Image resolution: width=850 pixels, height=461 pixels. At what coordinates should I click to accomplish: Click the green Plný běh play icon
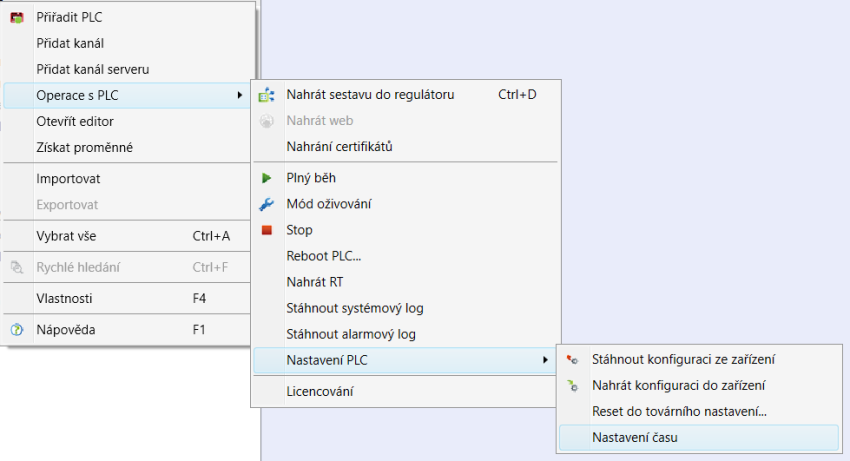tap(266, 178)
